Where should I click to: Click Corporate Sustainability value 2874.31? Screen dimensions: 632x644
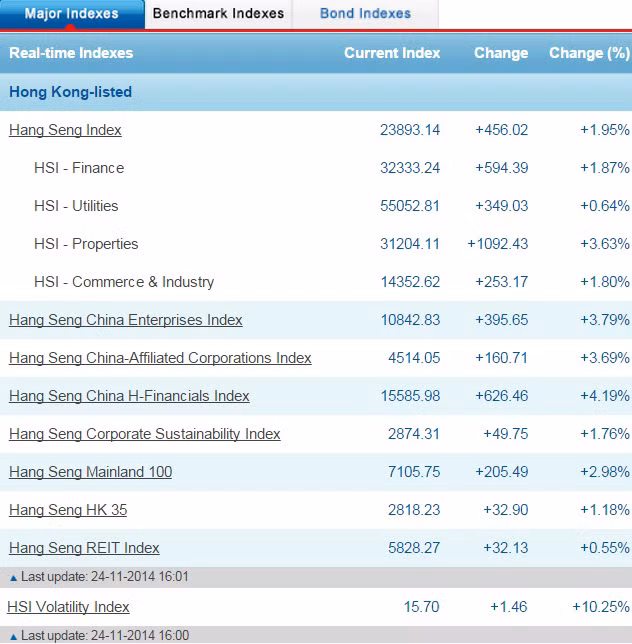tap(414, 434)
